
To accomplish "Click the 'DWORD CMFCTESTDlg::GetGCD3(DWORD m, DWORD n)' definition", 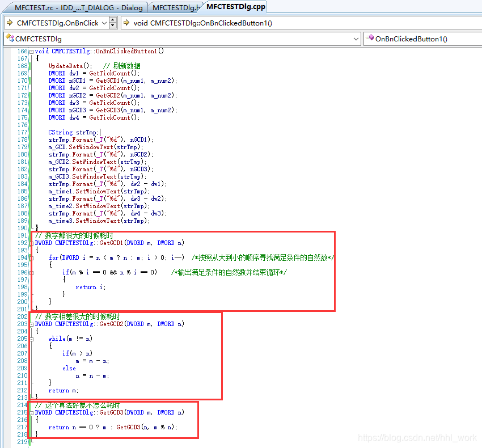I will 109,413.
